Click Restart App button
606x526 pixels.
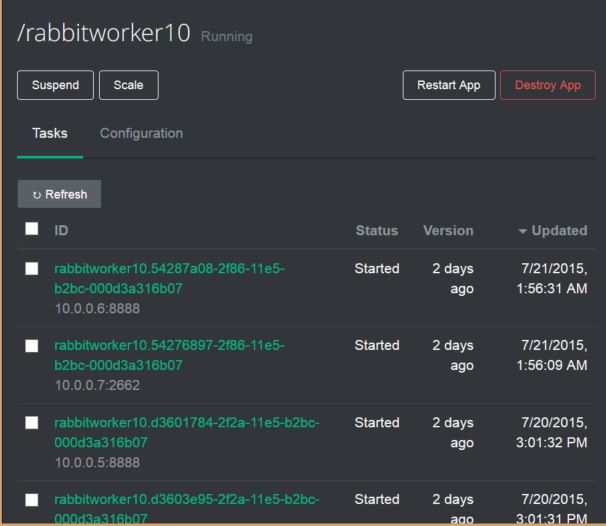pos(442,85)
